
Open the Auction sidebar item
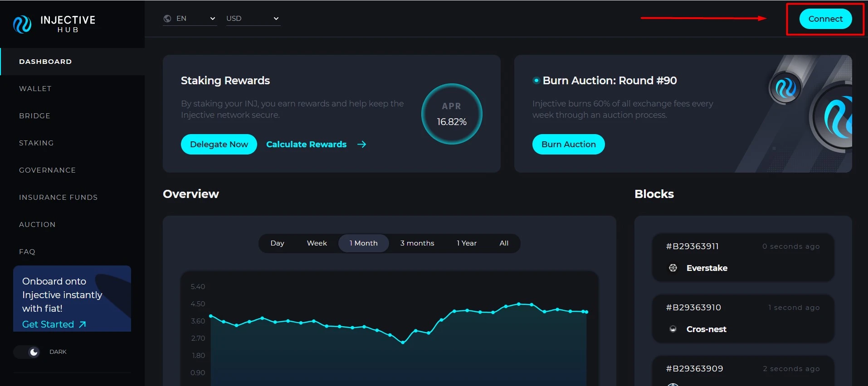tap(37, 225)
